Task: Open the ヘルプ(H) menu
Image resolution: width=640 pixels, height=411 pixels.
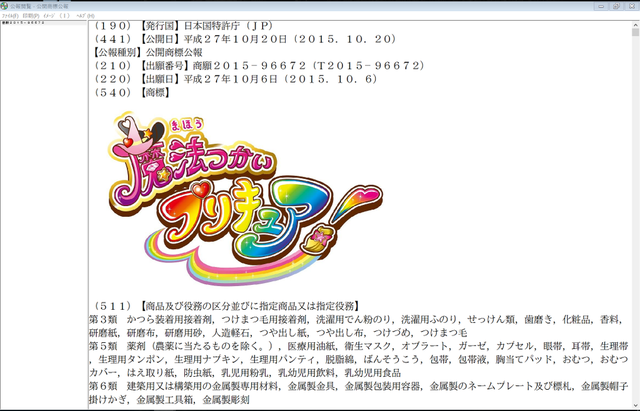Action: point(85,16)
